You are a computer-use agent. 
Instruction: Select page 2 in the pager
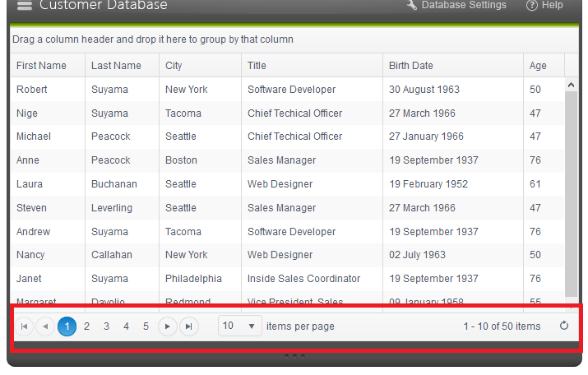[87, 326]
